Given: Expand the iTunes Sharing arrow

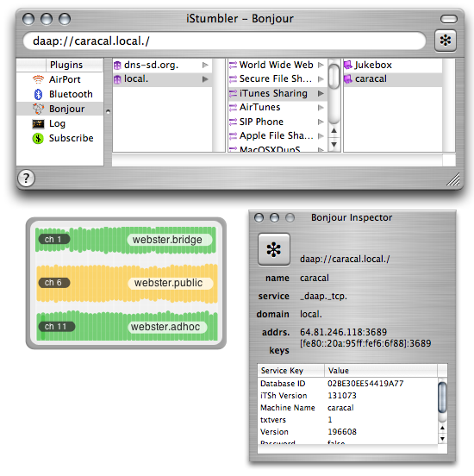Looking at the screenshot, I should point(321,93).
